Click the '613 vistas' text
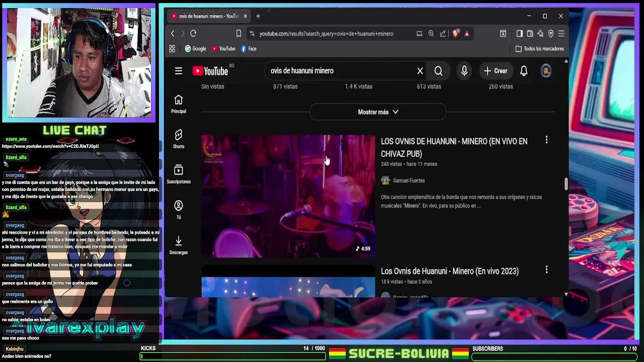 pos(429,86)
